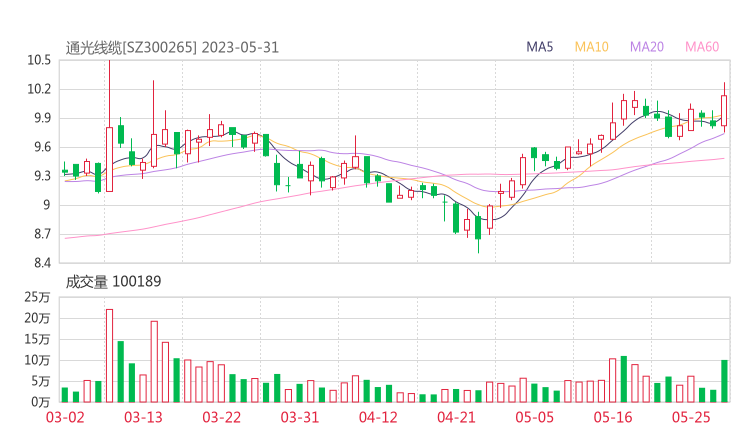
Task: Click the 20万 volume axis label
Action: pyautogui.click(x=37, y=318)
